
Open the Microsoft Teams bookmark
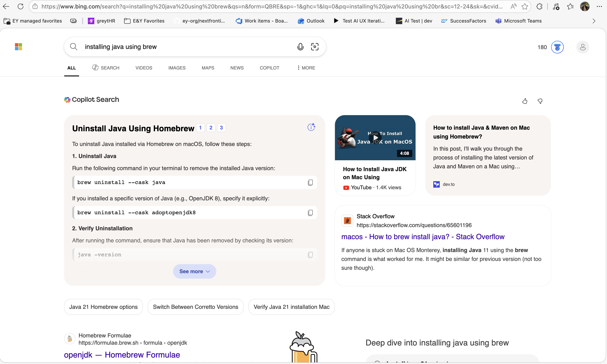click(518, 21)
